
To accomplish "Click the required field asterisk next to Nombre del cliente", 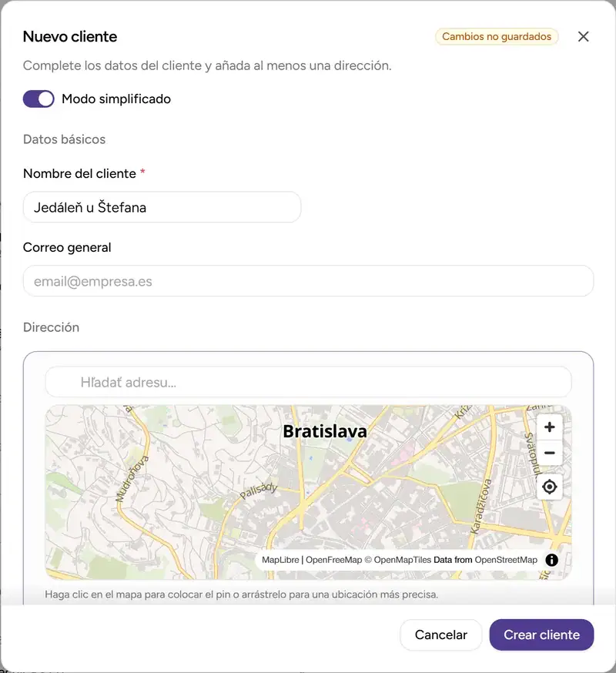I will tap(142, 174).
